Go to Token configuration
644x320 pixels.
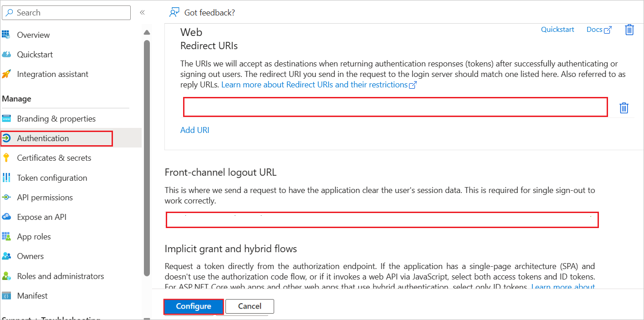[x=52, y=178]
